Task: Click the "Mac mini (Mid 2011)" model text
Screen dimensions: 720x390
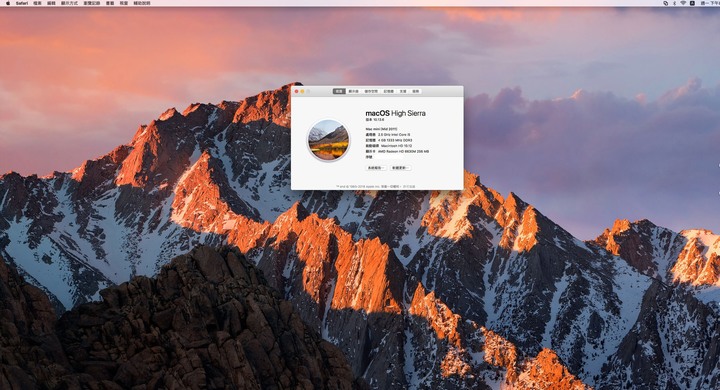Action: click(381, 129)
